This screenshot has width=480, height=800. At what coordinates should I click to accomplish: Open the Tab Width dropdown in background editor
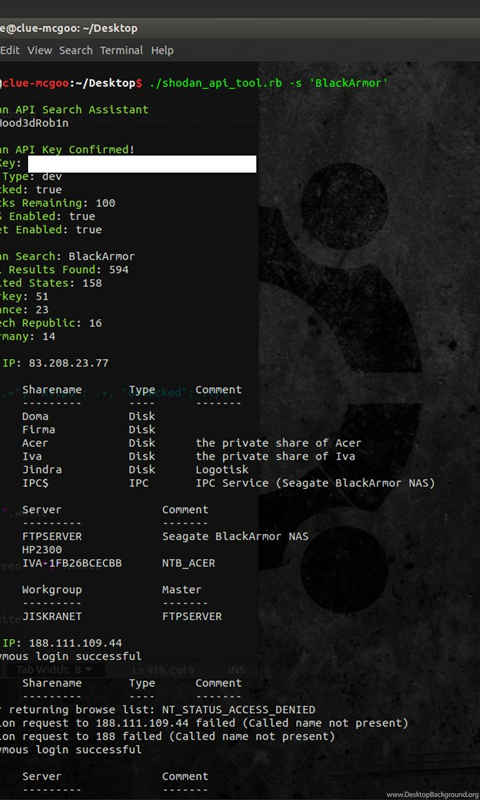[55, 669]
